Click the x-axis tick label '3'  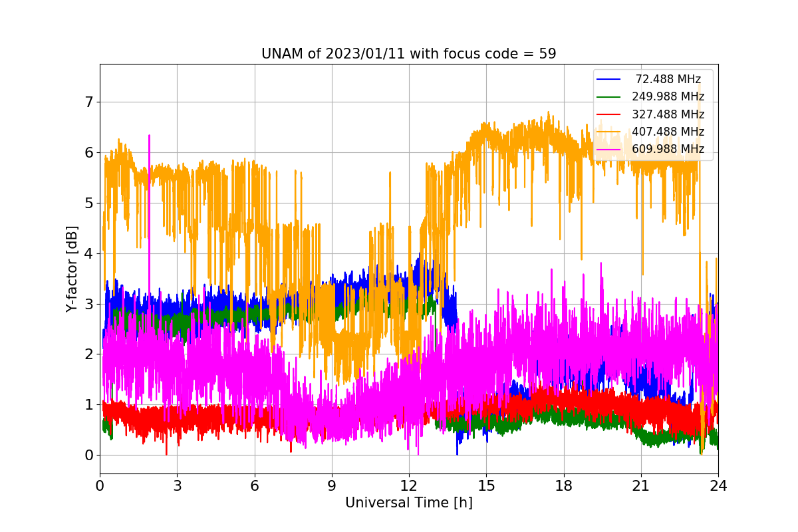(x=177, y=486)
